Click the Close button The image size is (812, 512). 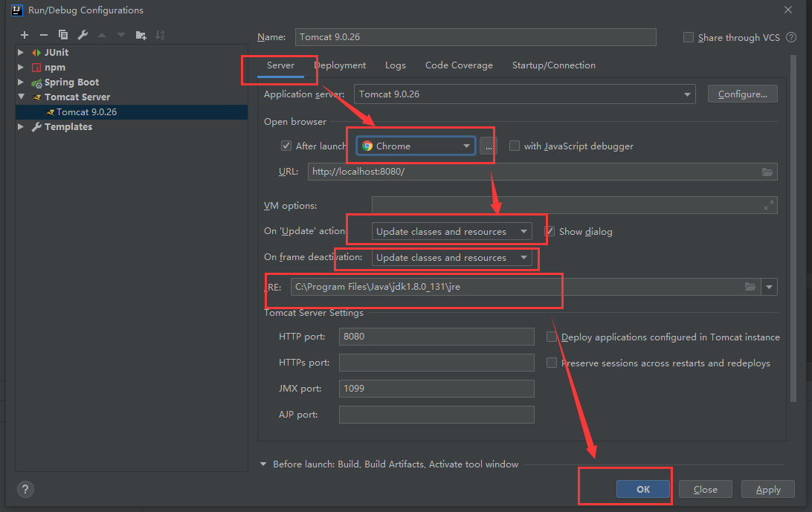point(706,489)
